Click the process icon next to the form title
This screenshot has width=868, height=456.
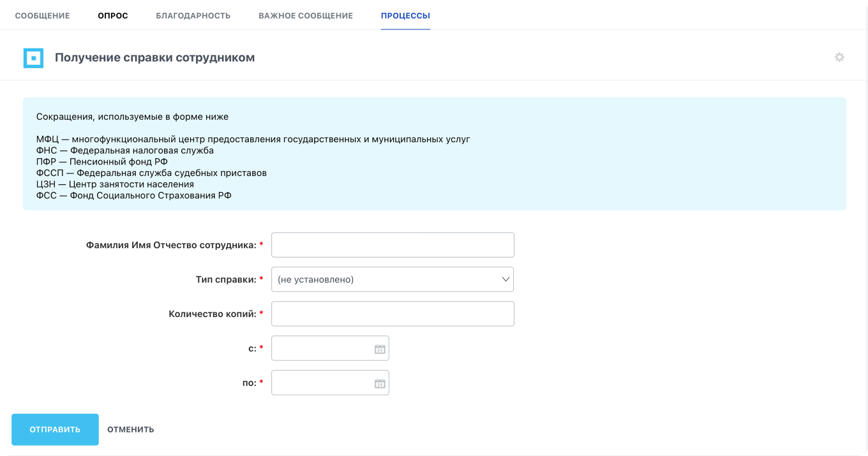[x=33, y=57]
